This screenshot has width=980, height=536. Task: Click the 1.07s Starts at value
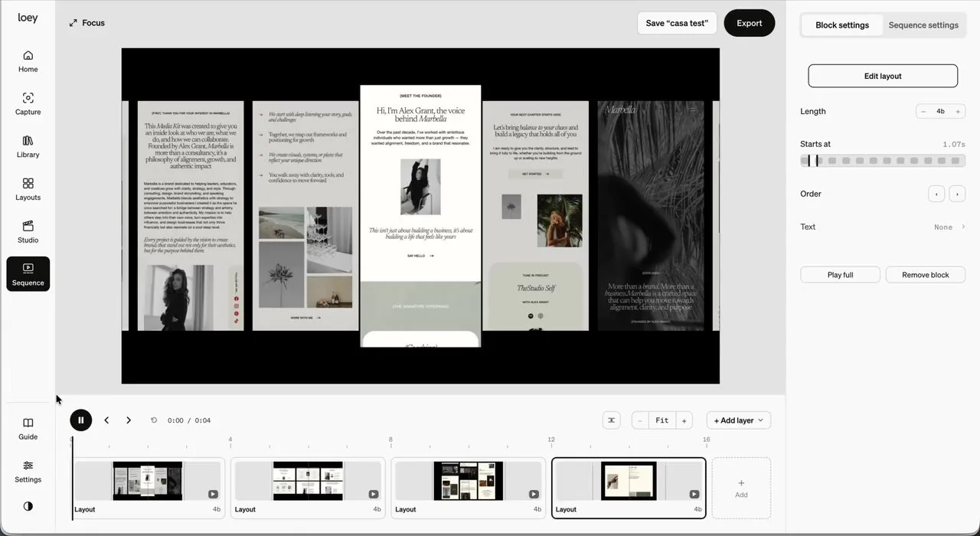(953, 144)
